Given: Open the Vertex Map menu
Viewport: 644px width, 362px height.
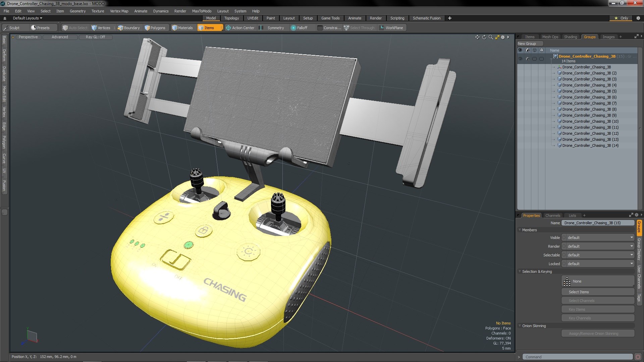Looking at the screenshot, I should 119,11.
